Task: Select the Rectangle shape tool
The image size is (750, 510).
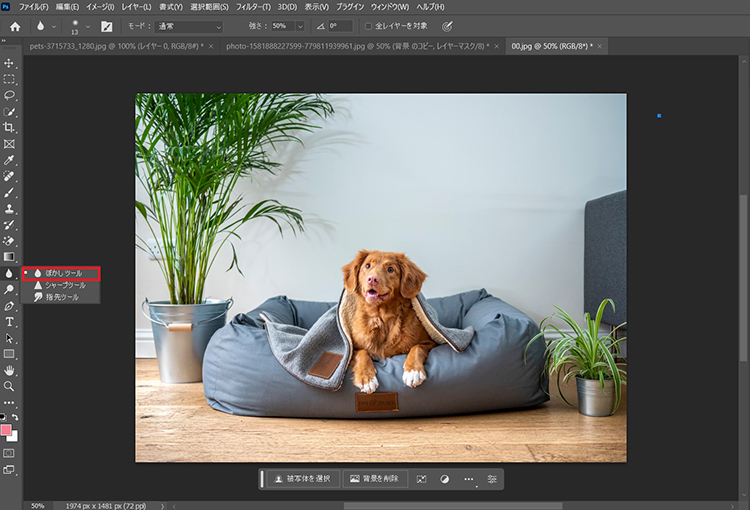Action: pos(9,354)
